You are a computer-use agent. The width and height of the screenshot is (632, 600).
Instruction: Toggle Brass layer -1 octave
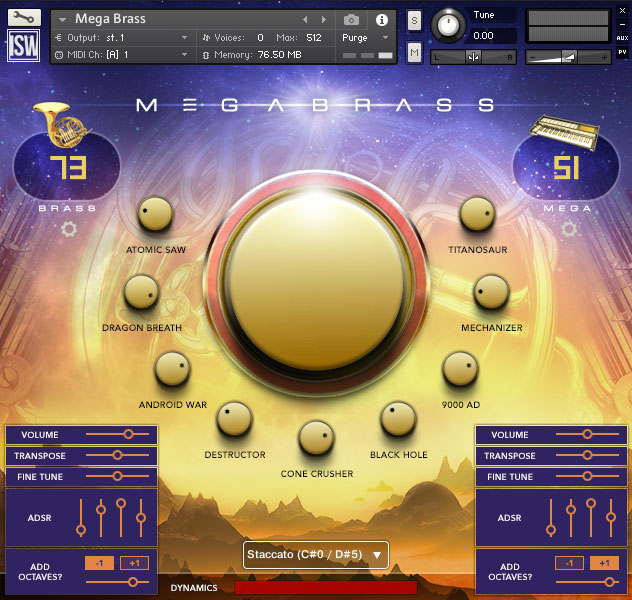pos(99,563)
